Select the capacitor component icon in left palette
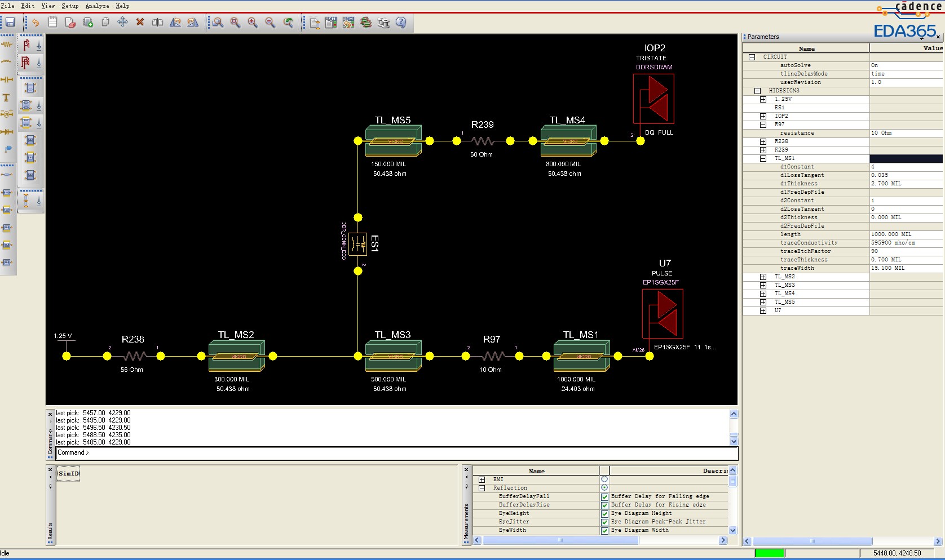This screenshot has height=560, width=945. point(7,79)
